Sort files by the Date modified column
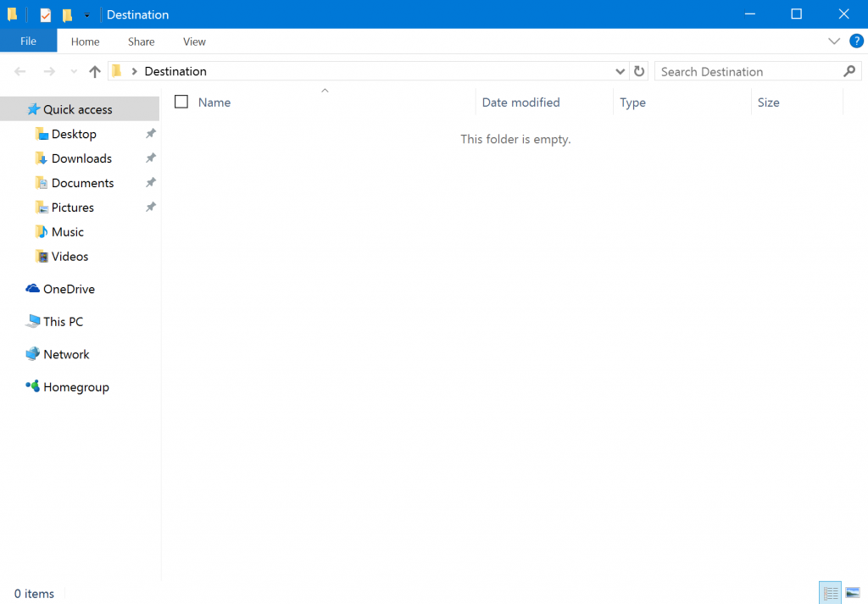This screenshot has width=868, height=604. coord(520,102)
